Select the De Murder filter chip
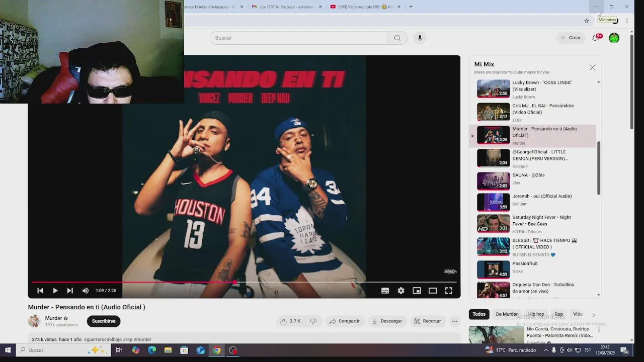 [x=507, y=314]
